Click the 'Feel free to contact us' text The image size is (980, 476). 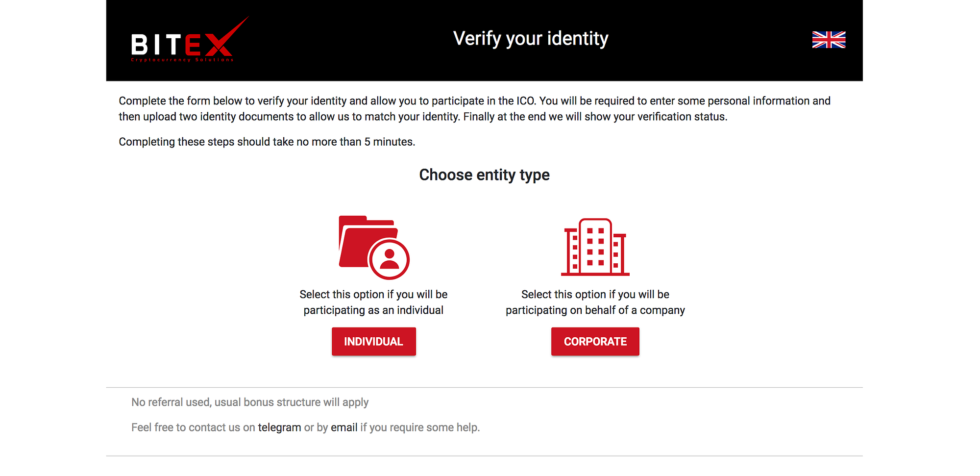coord(193,427)
